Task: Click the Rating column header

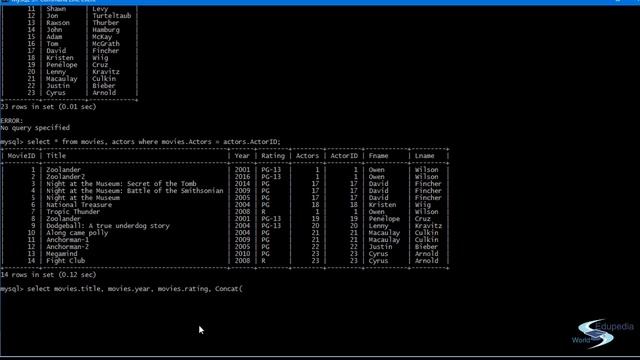Action: pos(273,156)
